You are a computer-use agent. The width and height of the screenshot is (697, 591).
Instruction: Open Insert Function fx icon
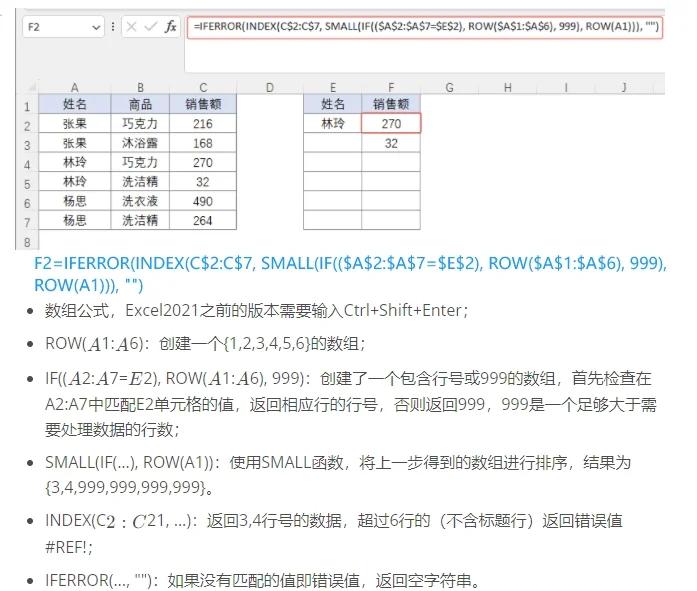tap(170, 27)
